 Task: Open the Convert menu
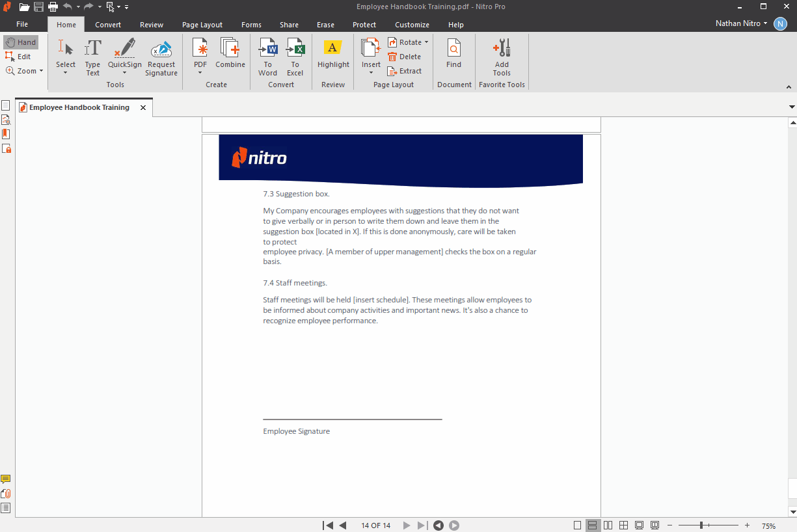(x=107, y=24)
